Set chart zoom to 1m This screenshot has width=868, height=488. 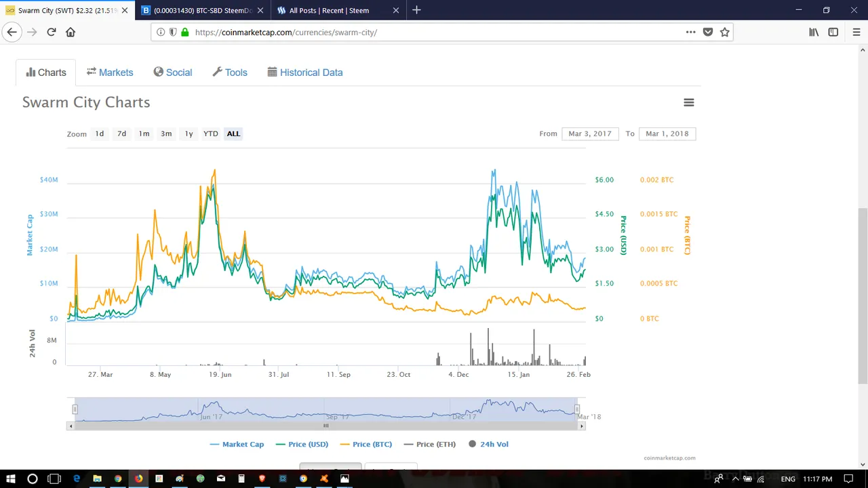click(144, 134)
